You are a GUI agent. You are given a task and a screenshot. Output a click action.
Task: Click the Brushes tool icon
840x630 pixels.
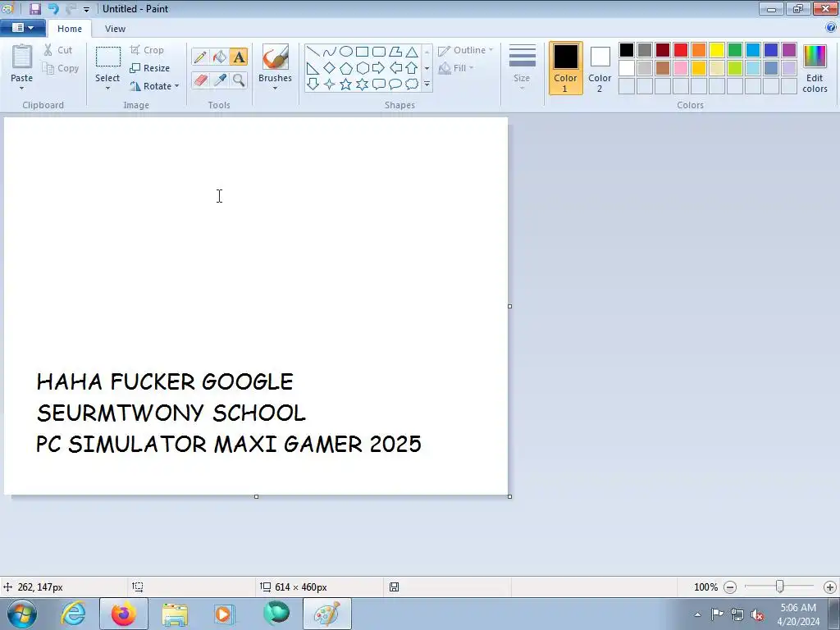(x=276, y=57)
